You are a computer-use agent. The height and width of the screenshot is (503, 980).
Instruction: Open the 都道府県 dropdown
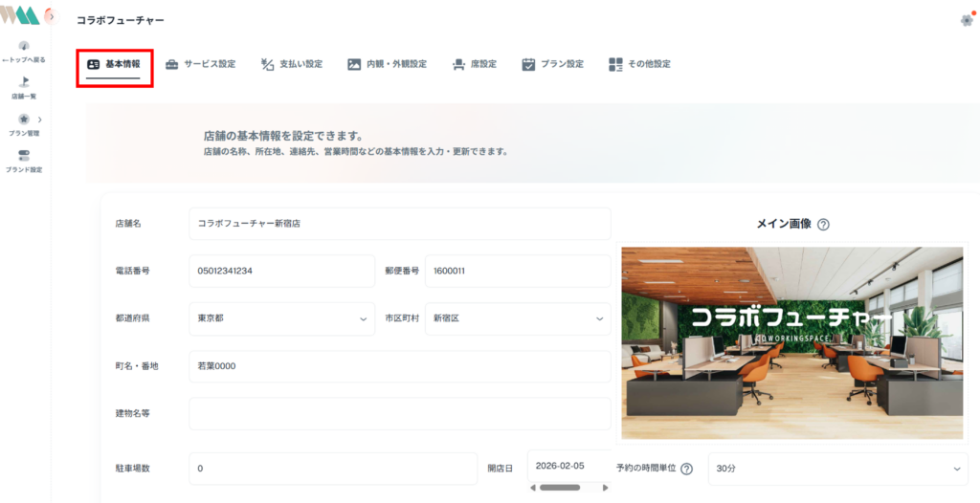pyautogui.click(x=281, y=318)
